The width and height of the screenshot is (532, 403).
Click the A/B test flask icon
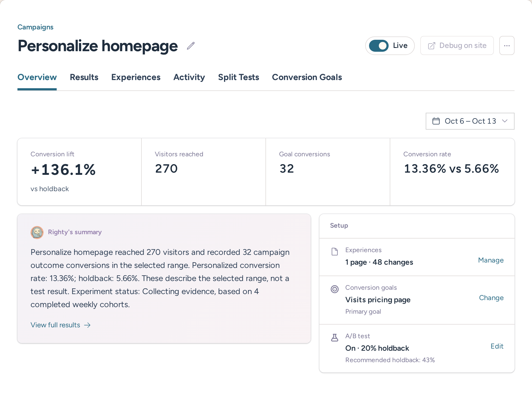coord(335,338)
